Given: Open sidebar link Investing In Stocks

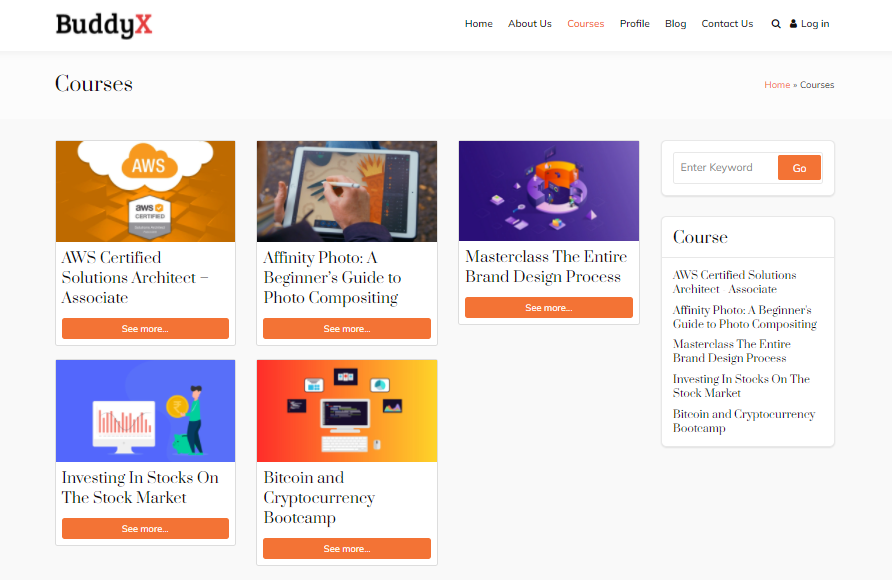Looking at the screenshot, I should point(741,386).
